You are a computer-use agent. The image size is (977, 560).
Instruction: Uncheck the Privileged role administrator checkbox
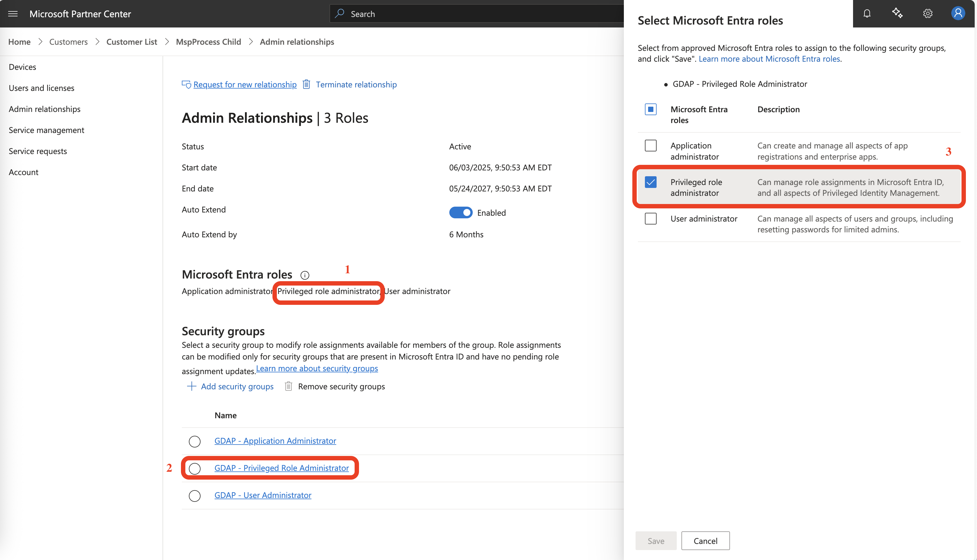650,182
